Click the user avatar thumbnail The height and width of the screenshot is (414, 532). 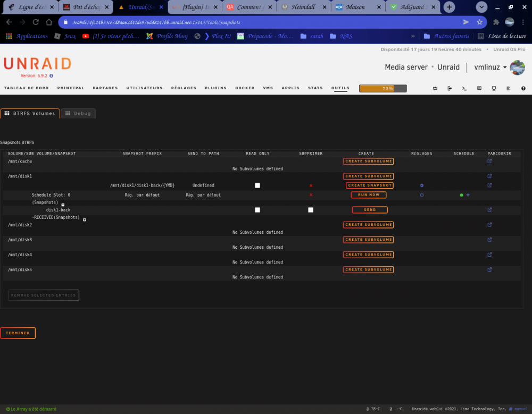518,67
